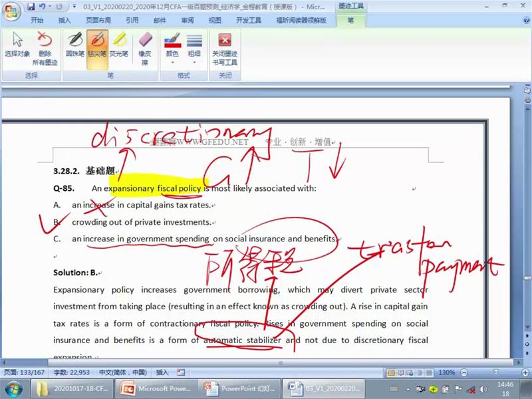Image resolution: width=532 pixels, height=399 pixels.
Task: Open the 引用 ribbon tab
Action: click(x=132, y=21)
